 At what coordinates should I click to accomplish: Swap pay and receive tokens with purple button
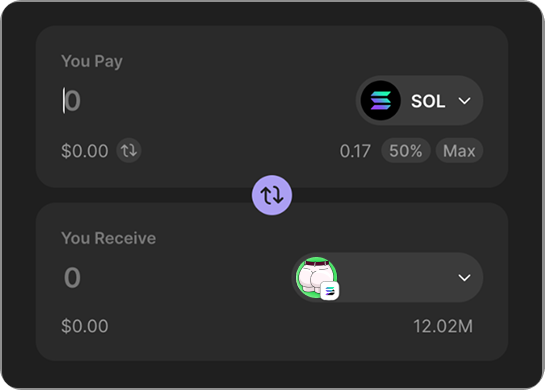pyautogui.click(x=272, y=195)
